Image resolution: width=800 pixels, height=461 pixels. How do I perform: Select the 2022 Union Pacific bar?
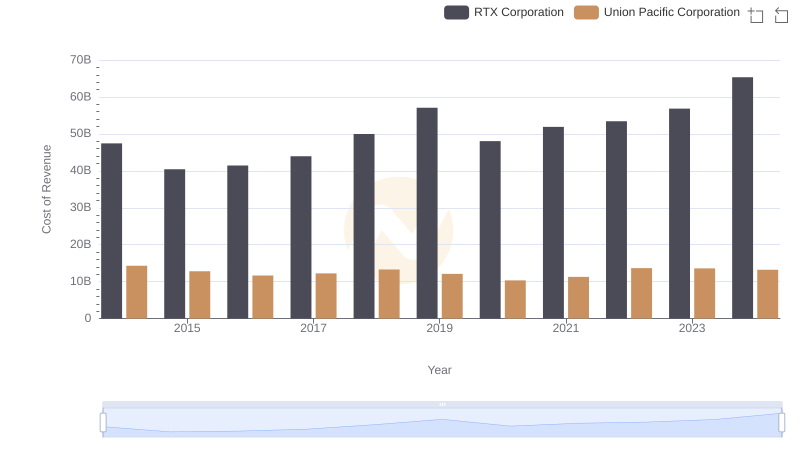click(641, 293)
